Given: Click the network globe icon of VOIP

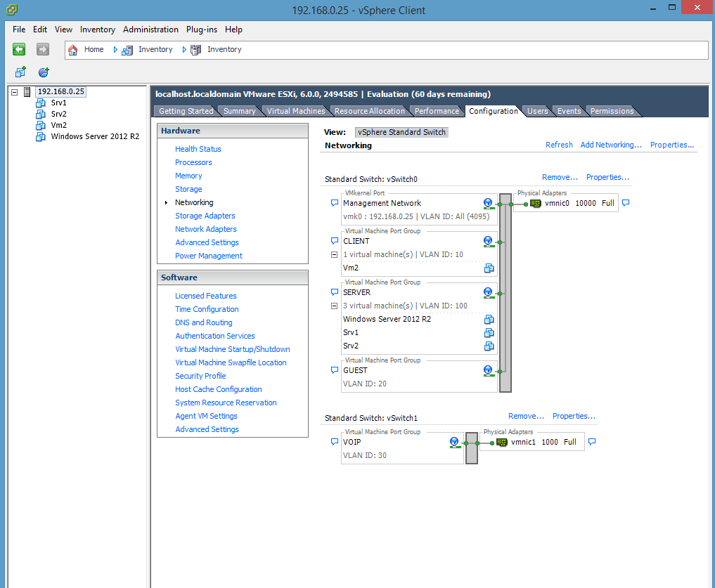Looking at the screenshot, I should [455, 442].
